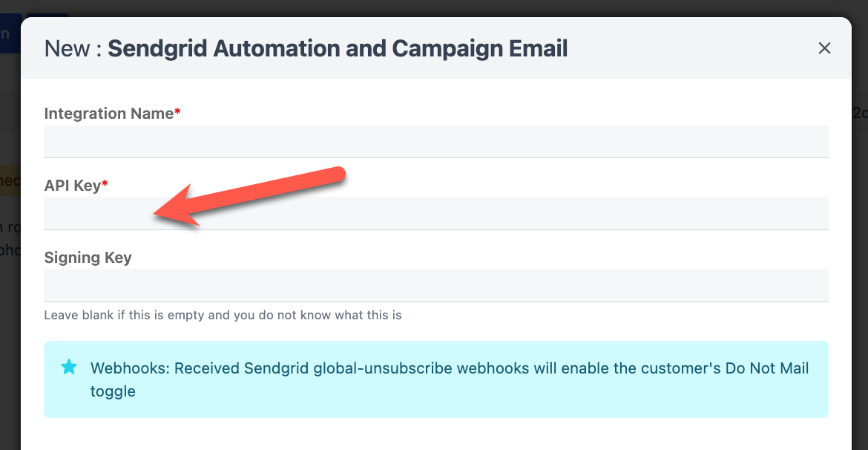Click the "Do Not Mail toggle" text in notice
The width and height of the screenshot is (868, 450).
tap(113, 391)
